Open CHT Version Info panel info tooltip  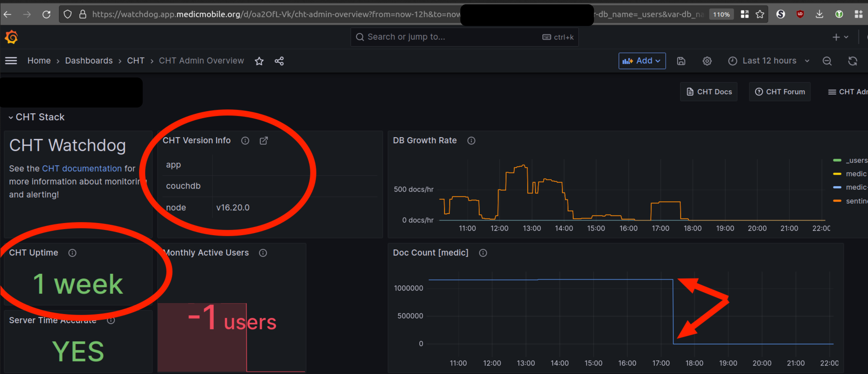coord(245,141)
